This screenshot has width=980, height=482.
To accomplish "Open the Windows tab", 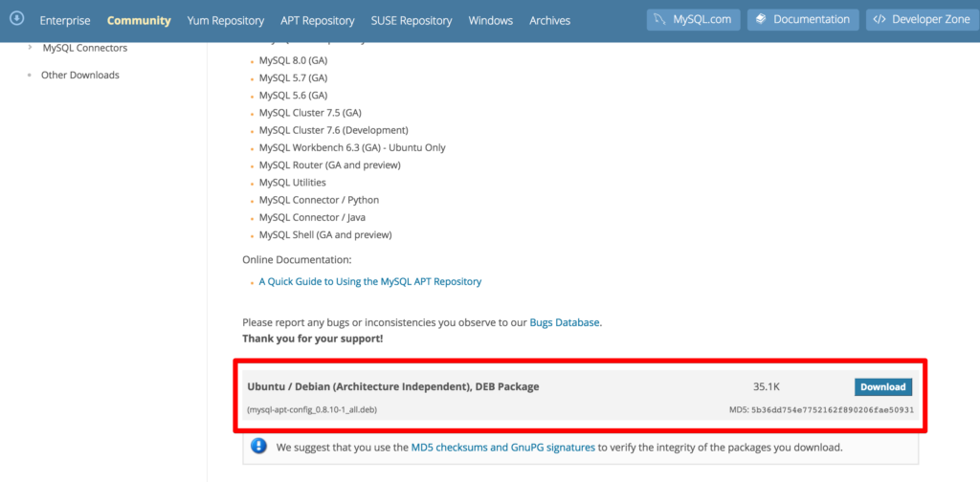I will point(491,21).
